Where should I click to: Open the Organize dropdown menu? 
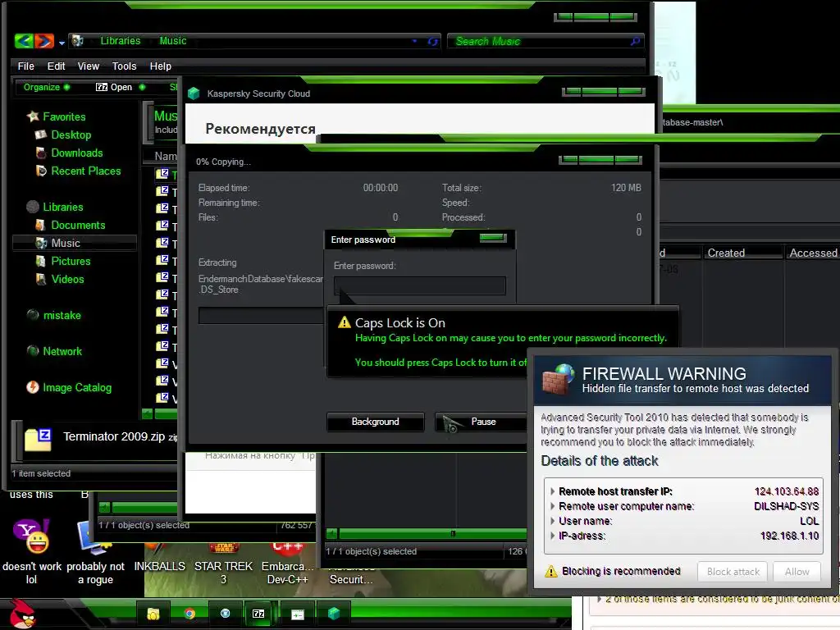(x=47, y=87)
